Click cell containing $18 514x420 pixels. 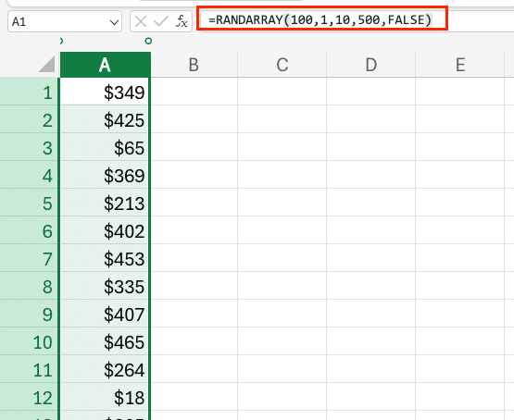[x=105, y=397]
